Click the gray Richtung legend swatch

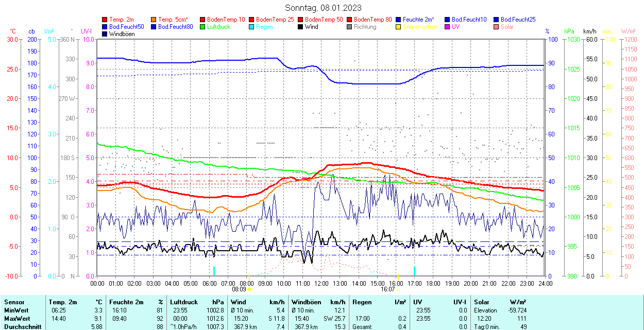[x=349, y=27]
